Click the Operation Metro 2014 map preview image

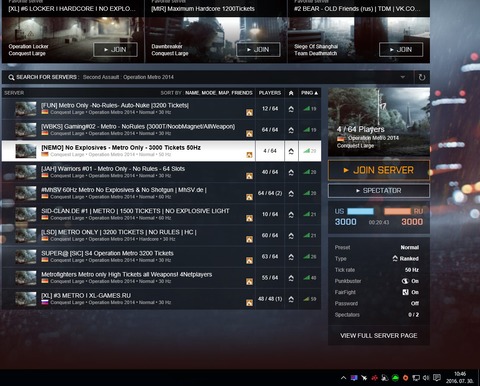(379, 122)
